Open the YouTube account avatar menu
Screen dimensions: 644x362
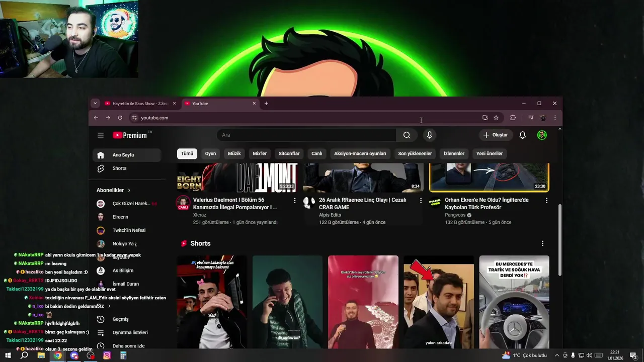(x=542, y=135)
